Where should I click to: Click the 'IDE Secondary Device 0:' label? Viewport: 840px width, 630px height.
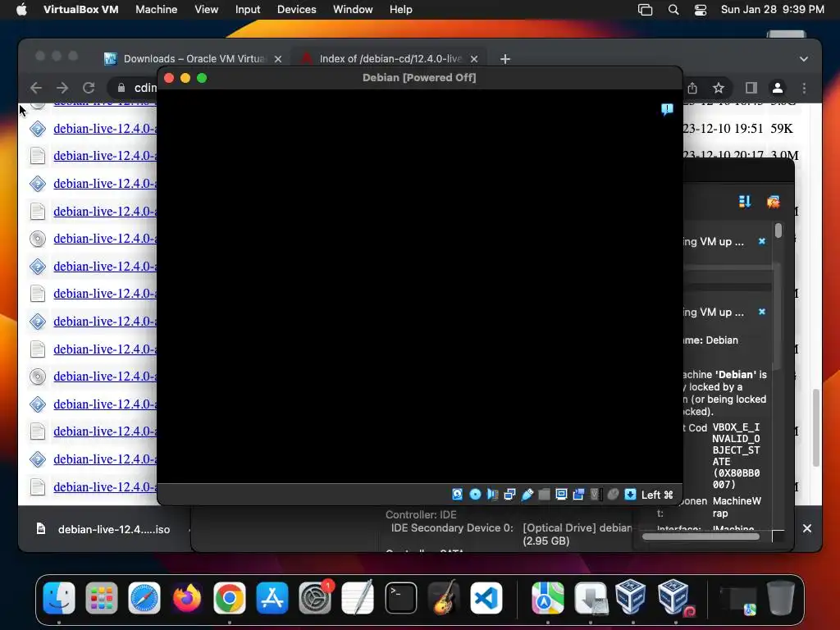coord(452,527)
